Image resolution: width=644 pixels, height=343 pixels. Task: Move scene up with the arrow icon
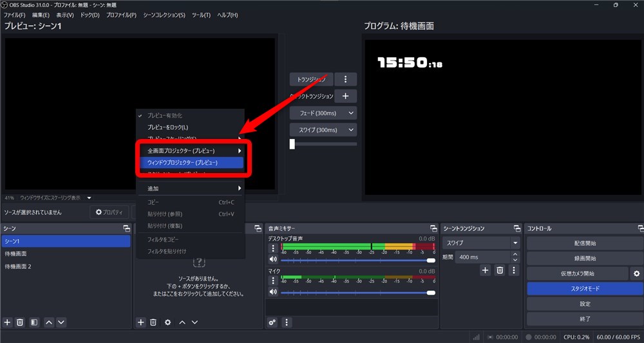pyautogui.click(x=49, y=322)
